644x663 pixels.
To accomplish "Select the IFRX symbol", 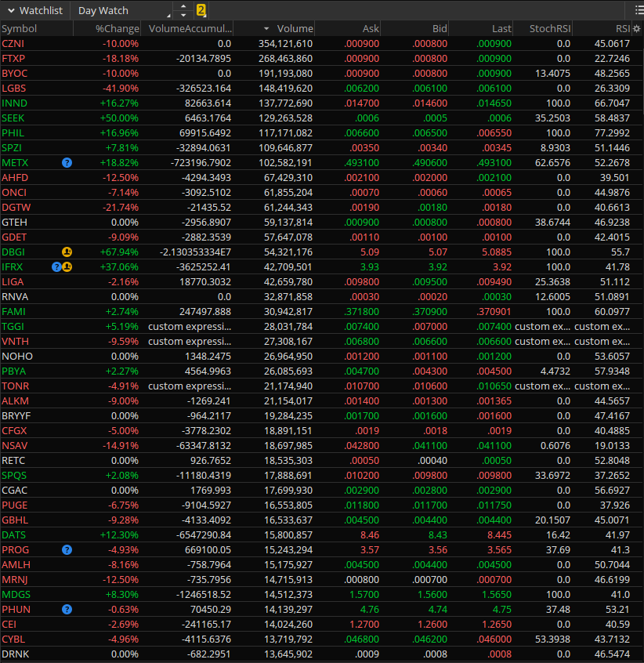I will 13,266.
